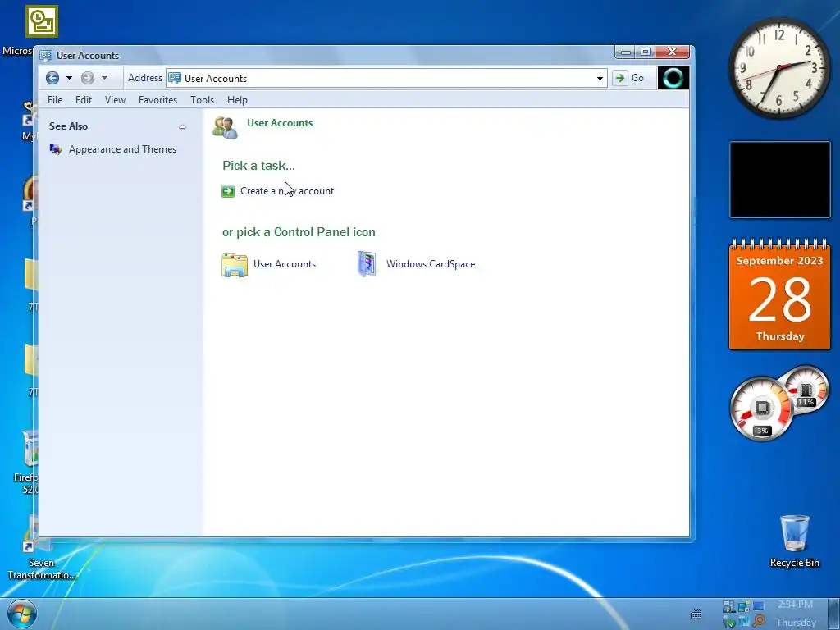Select the Recycle Bin desktop icon
840x630 pixels.
[794, 541]
